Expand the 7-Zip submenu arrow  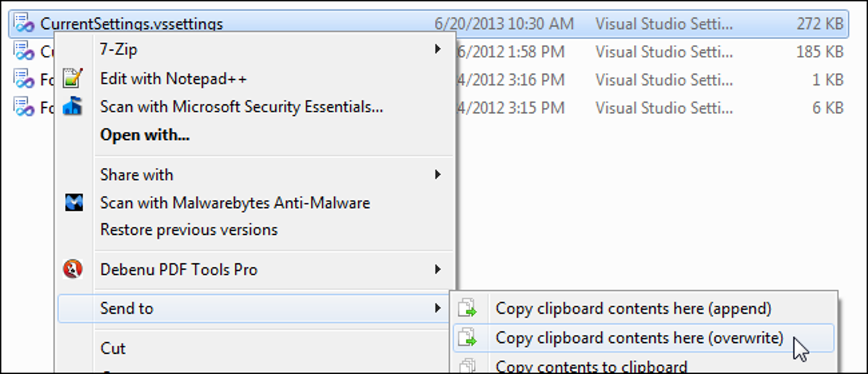pos(438,50)
